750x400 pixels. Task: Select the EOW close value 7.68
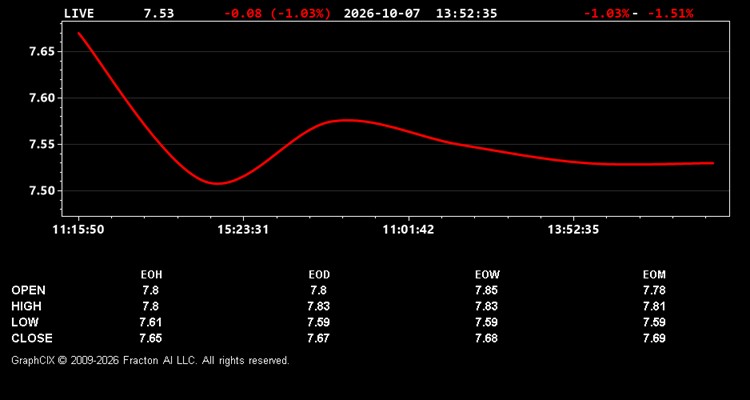486,338
